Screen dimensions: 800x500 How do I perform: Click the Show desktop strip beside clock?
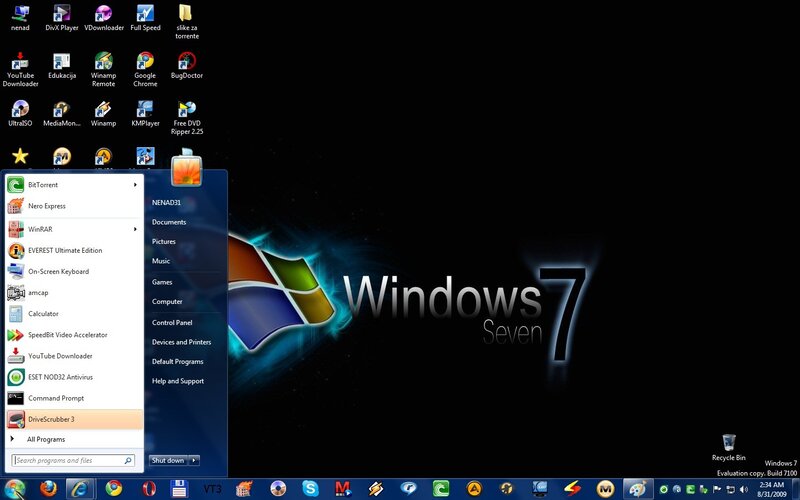point(796,489)
